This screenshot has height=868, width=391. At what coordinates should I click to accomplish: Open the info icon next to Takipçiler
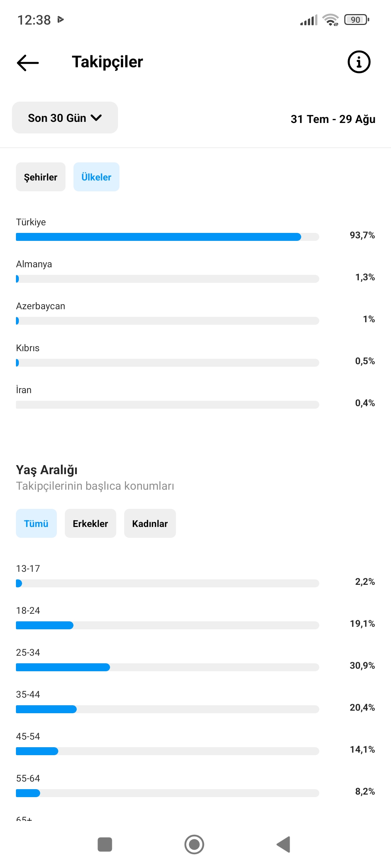[359, 62]
